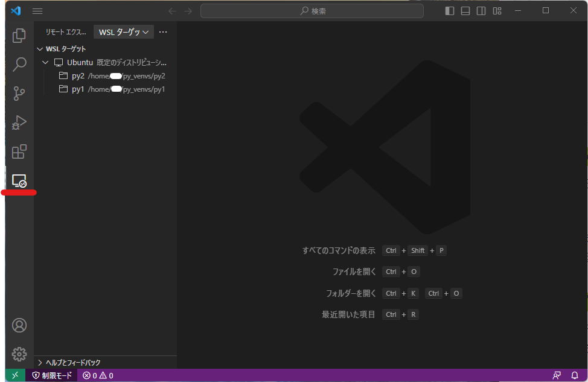This screenshot has width=588, height=382.
Task: Open the WSL ターゲッ dropdown selector
Action: point(124,32)
